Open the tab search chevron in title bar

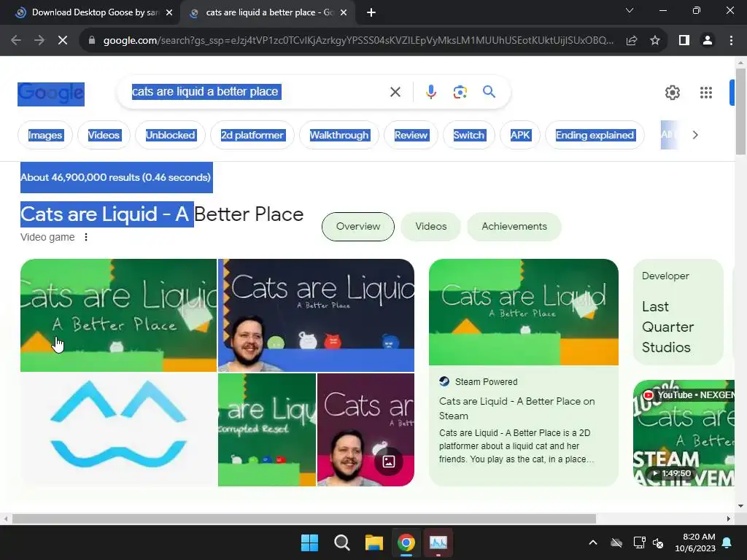click(x=630, y=10)
